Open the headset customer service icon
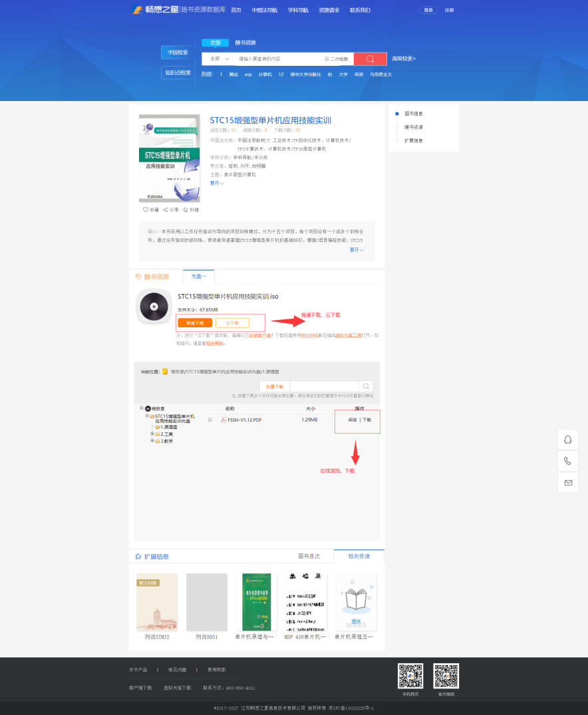The width and height of the screenshot is (588, 715). pos(568,440)
